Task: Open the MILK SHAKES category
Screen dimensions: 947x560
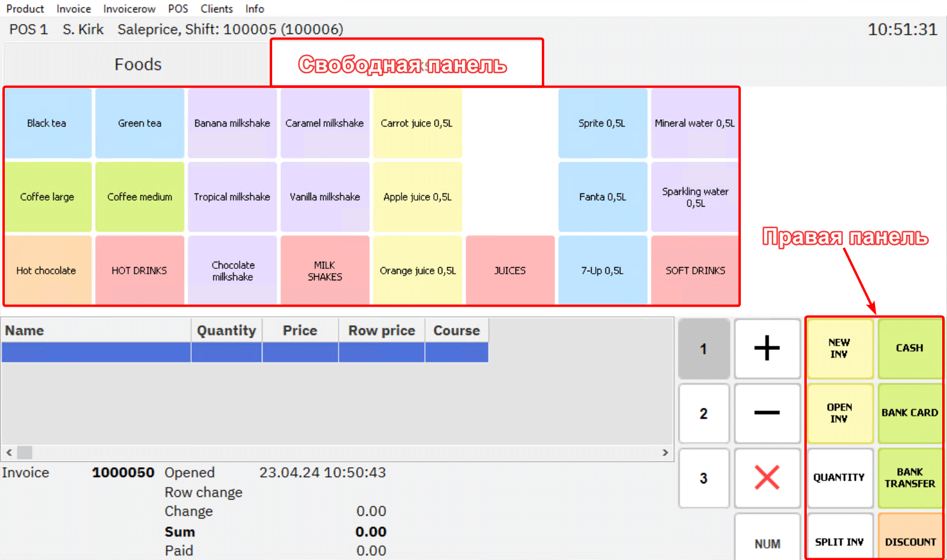Action: click(325, 271)
